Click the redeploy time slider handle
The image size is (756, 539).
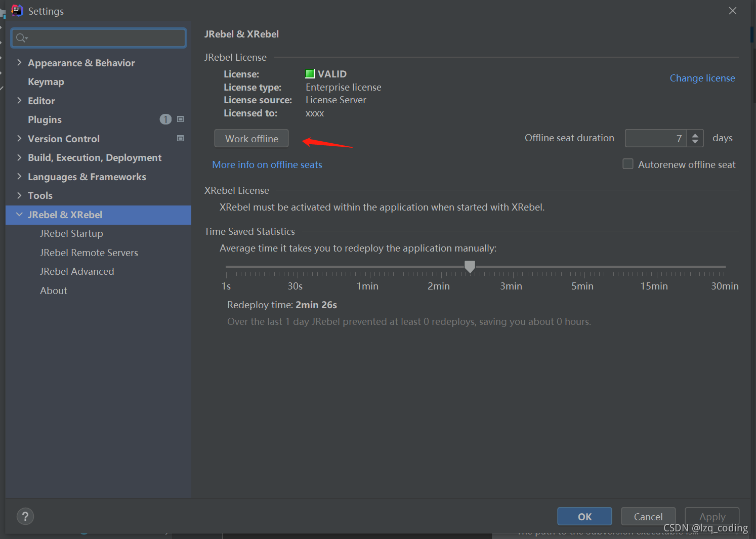(x=470, y=266)
